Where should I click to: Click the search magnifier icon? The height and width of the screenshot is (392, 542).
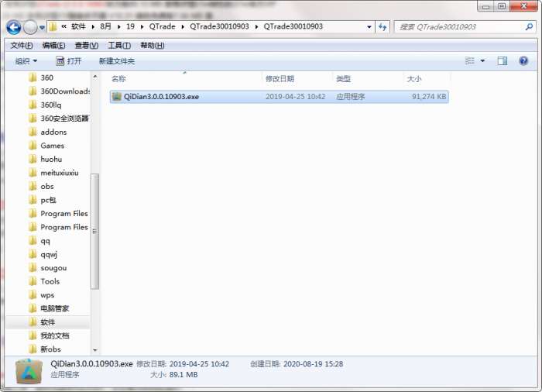529,27
